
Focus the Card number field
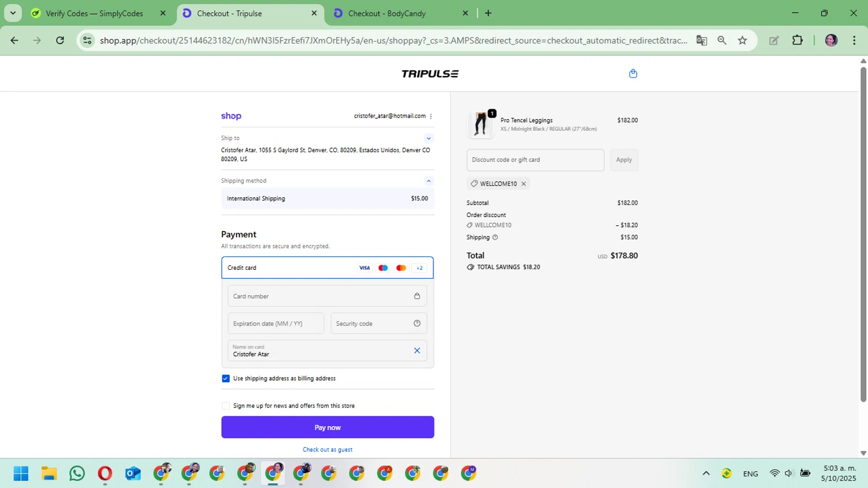pos(328,296)
